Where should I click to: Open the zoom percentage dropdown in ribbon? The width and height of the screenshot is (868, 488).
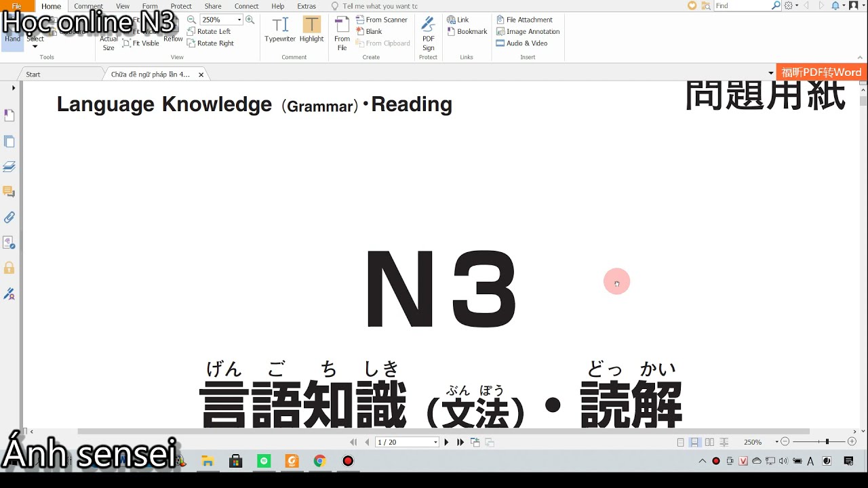pyautogui.click(x=239, y=20)
